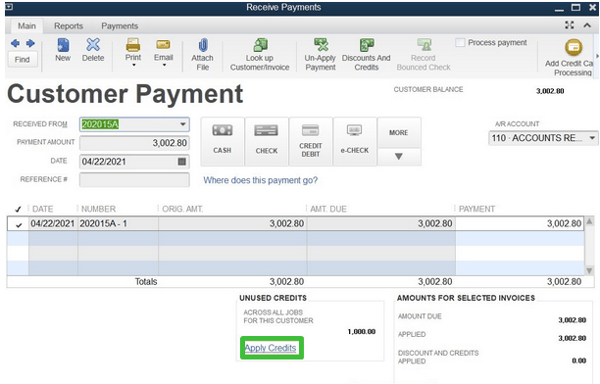Click the DATE column header
600x384 pixels.
point(42,209)
